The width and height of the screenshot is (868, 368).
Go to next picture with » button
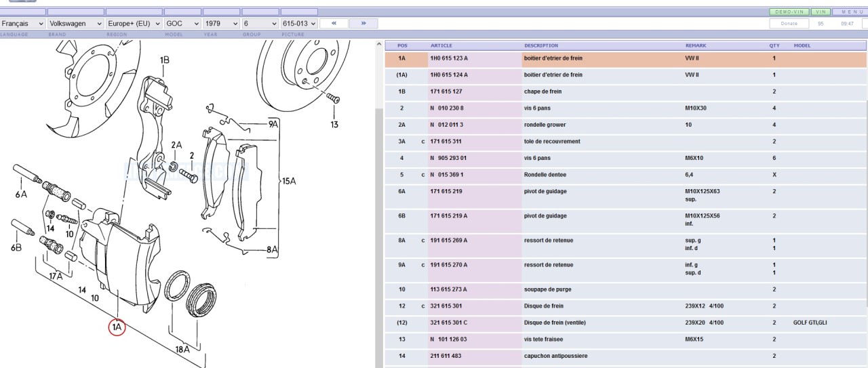pyautogui.click(x=363, y=23)
